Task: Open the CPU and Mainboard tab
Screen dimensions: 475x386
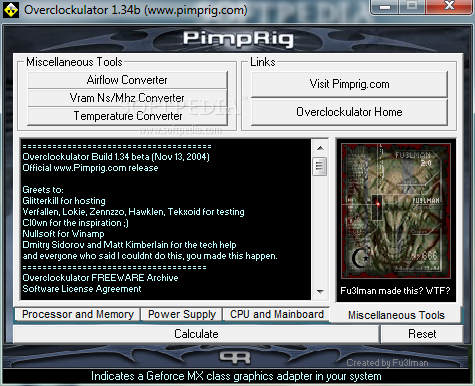Action: (277, 314)
